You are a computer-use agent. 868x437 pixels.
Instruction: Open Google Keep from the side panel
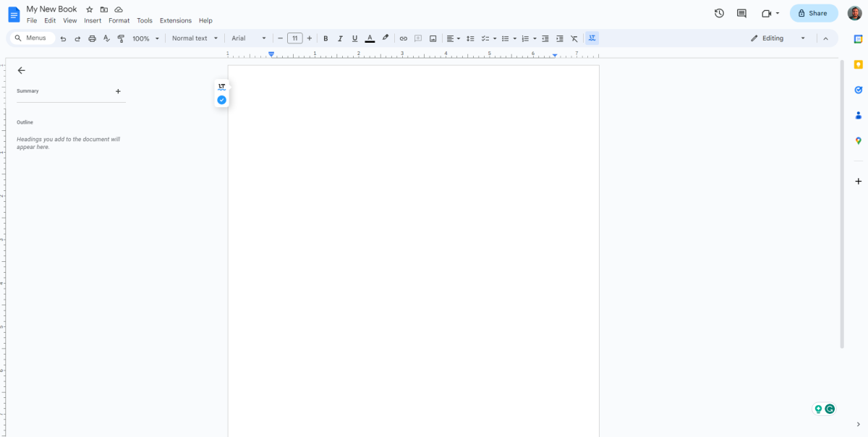pyautogui.click(x=858, y=64)
